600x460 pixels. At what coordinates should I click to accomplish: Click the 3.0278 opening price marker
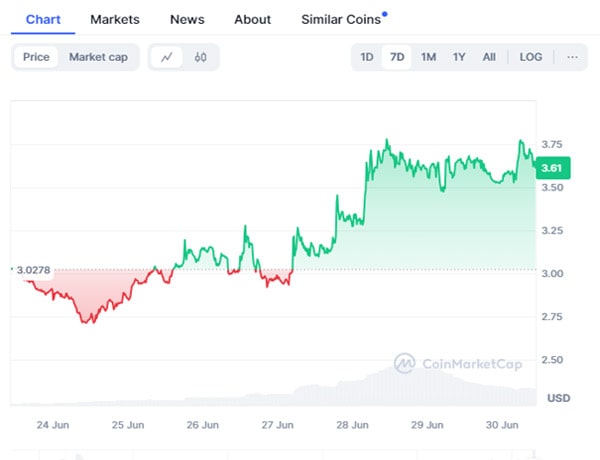(33, 270)
